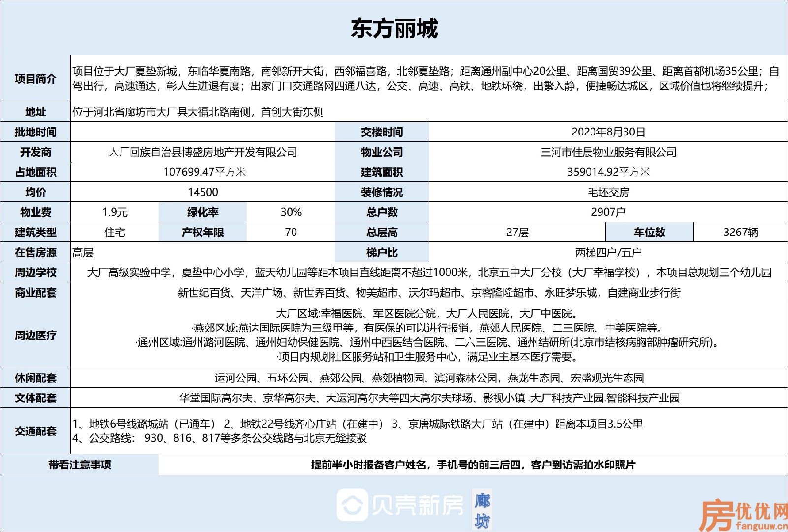
Task: Select the 车位数 label cell
Action: coord(650,232)
